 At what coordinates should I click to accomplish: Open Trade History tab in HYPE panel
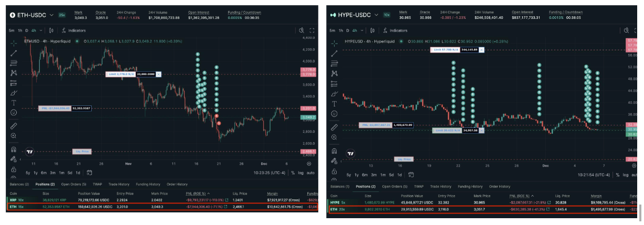pyautogui.click(x=439, y=186)
